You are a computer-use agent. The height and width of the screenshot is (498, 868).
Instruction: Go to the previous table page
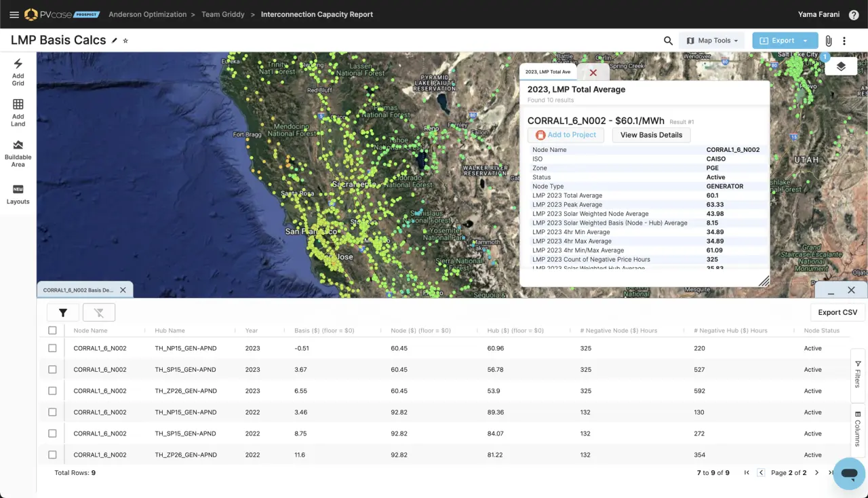tap(761, 473)
